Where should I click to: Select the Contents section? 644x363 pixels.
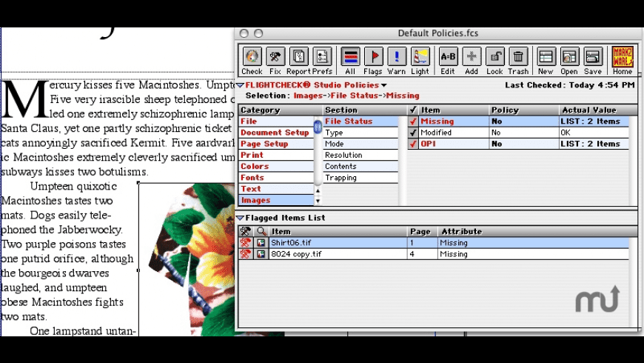coord(360,167)
